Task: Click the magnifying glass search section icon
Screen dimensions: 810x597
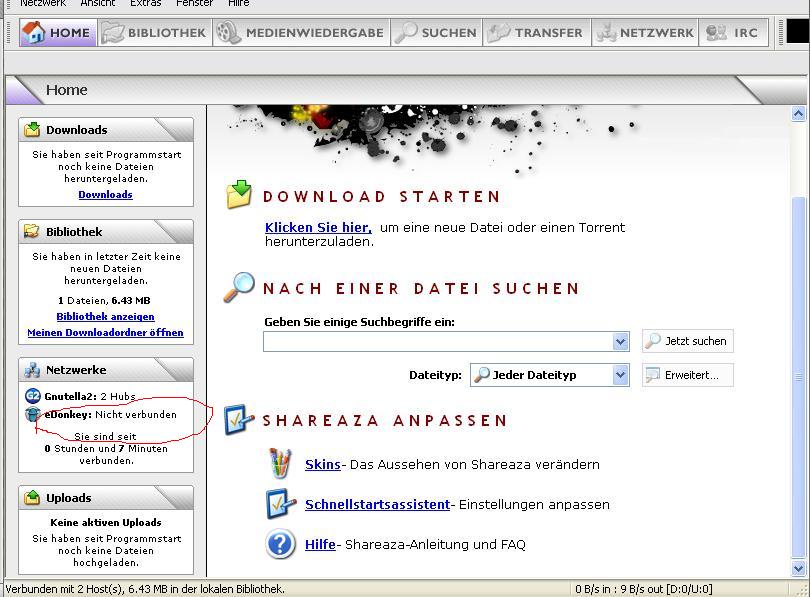Action: (239, 287)
